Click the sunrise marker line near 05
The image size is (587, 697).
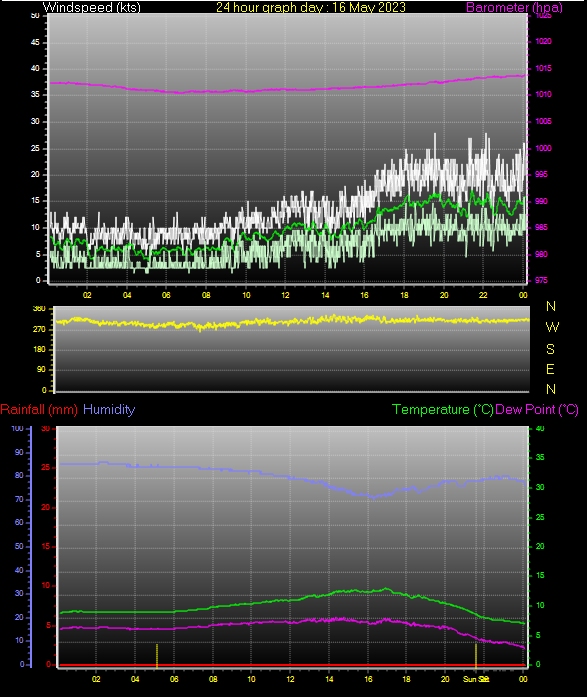(x=157, y=655)
